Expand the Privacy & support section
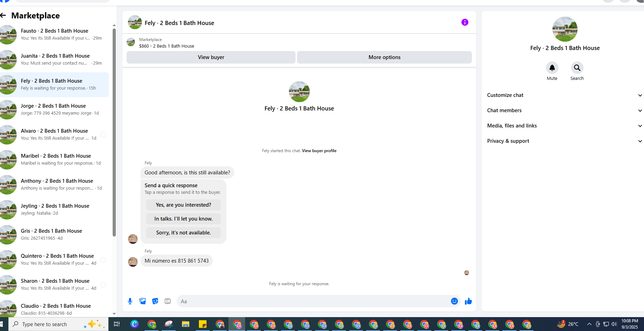The image size is (644, 331). tap(565, 141)
